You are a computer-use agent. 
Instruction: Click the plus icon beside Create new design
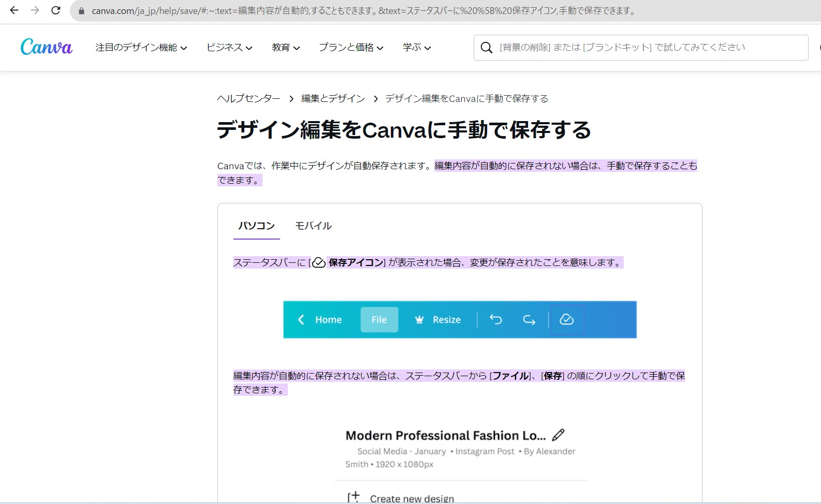coord(354,497)
